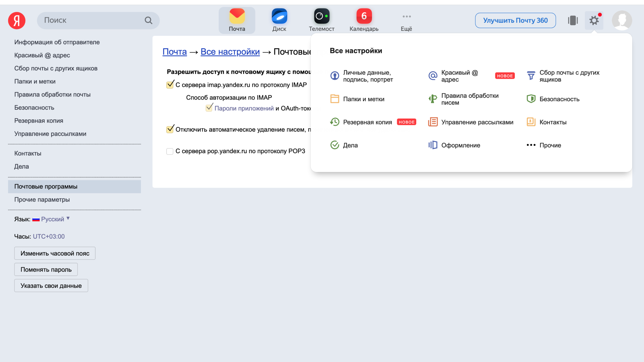
Task: Click the Безопасность shield icon
Action: (x=531, y=99)
